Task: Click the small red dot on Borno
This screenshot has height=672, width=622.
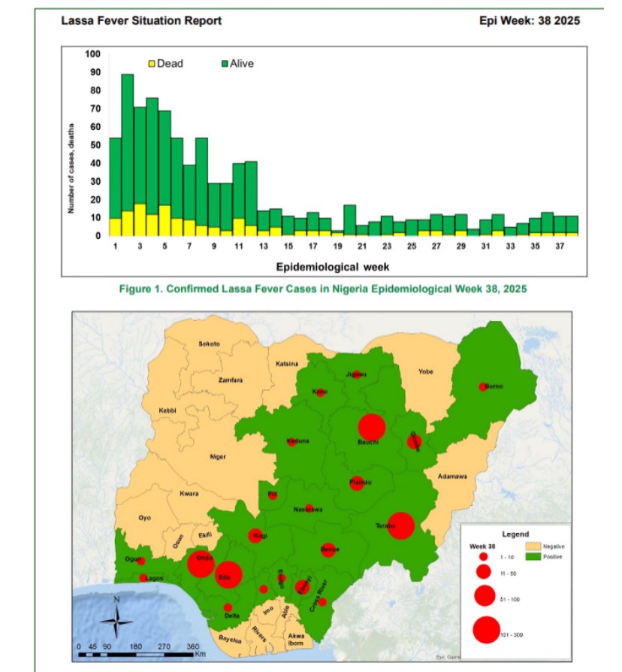Action: [x=482, y=386]
